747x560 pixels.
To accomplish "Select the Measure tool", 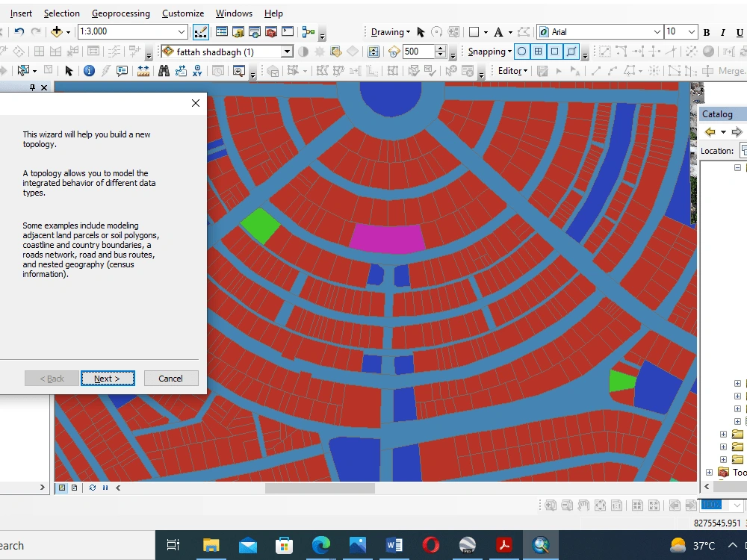I will 143,71.
